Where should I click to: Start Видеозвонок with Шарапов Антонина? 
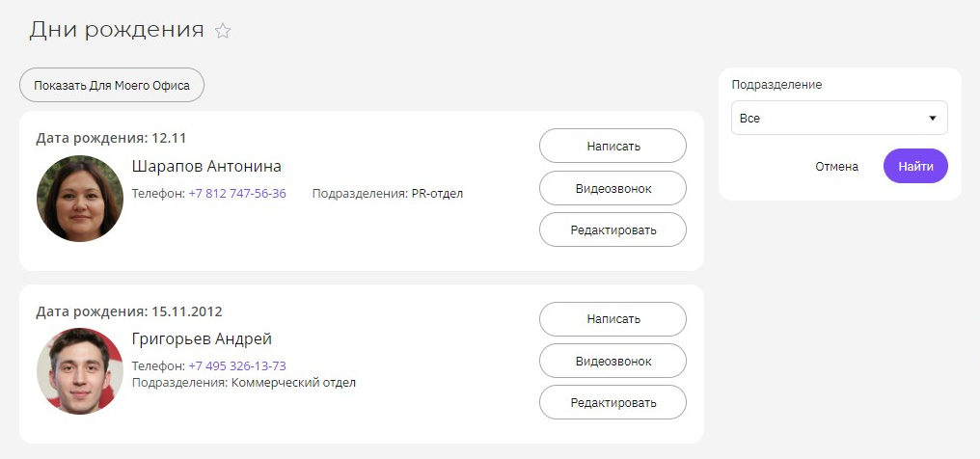[x=612, y=188]
